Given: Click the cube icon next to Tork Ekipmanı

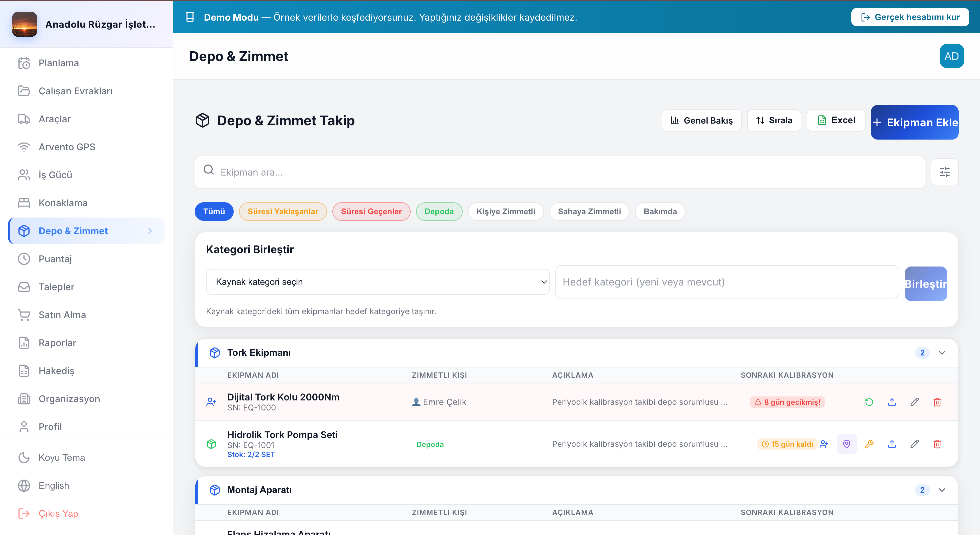Looking at the screenshot, I should pyautogui.click(x=215, y=352).
